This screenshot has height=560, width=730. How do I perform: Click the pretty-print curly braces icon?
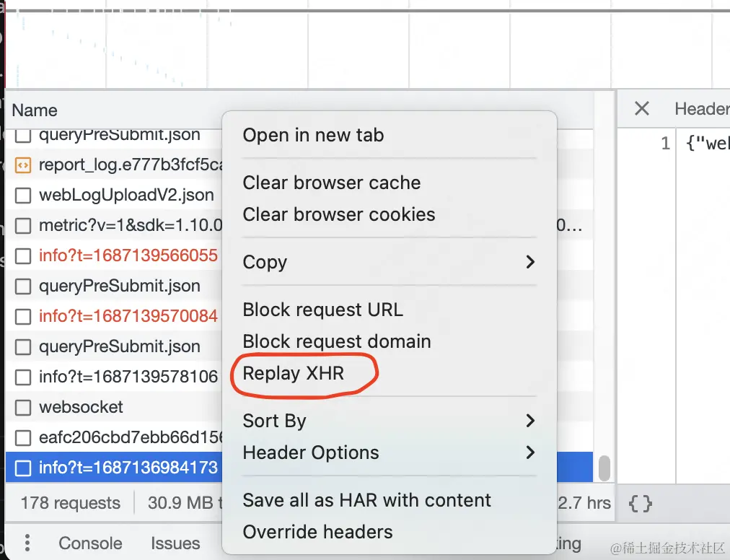[x=641, y=503]
